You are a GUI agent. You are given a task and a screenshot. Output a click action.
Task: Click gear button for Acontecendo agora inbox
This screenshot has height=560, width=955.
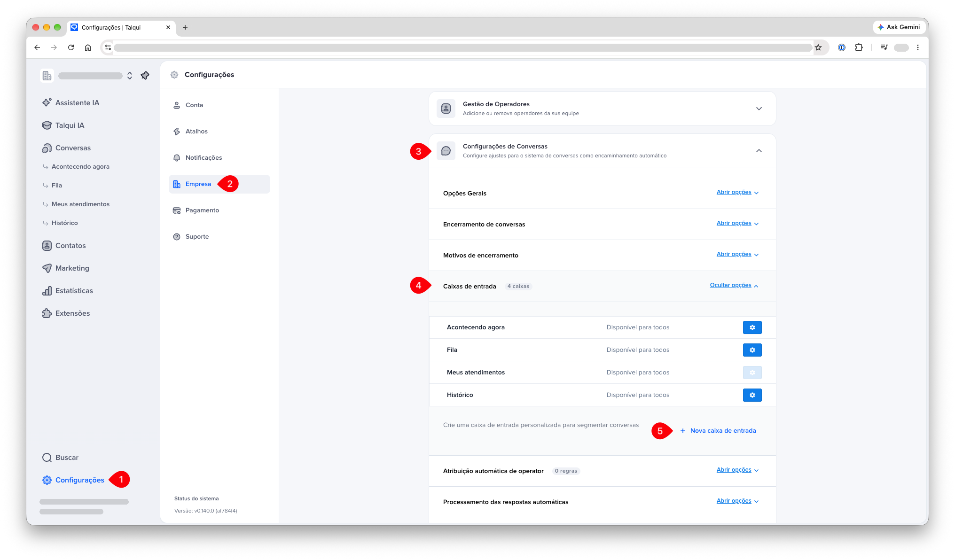[x=752, y=327]
